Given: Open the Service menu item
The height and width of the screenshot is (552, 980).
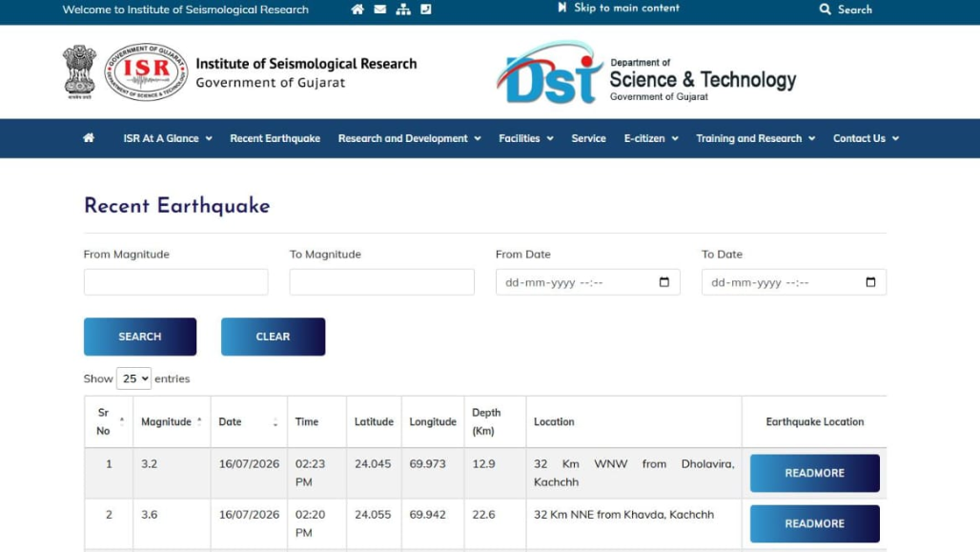Looking at the screenshot, I should (588, 138).
